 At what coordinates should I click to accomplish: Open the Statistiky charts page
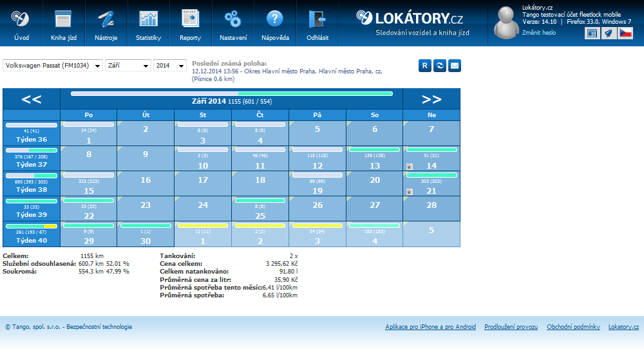click(x=148, y=24)
